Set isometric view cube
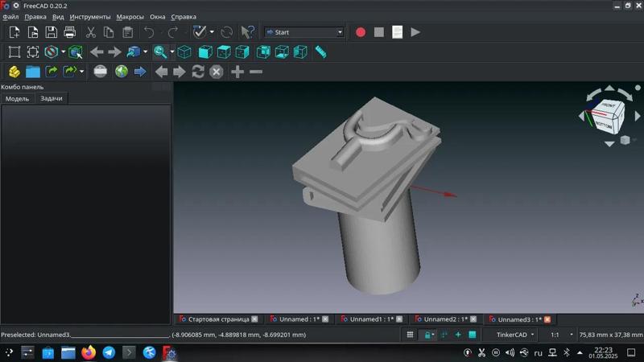Viewport: 644px width, 362px height. point(184,52)
